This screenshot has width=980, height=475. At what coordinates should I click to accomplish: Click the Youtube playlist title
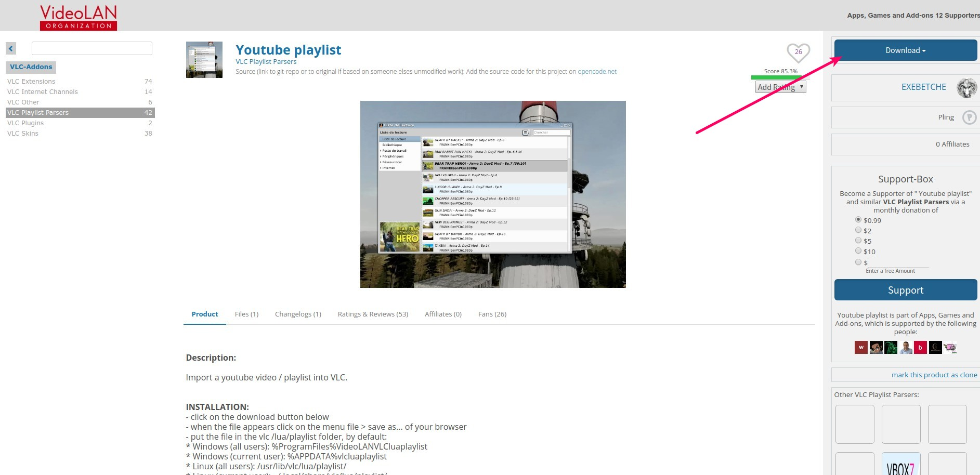[288, 50]
